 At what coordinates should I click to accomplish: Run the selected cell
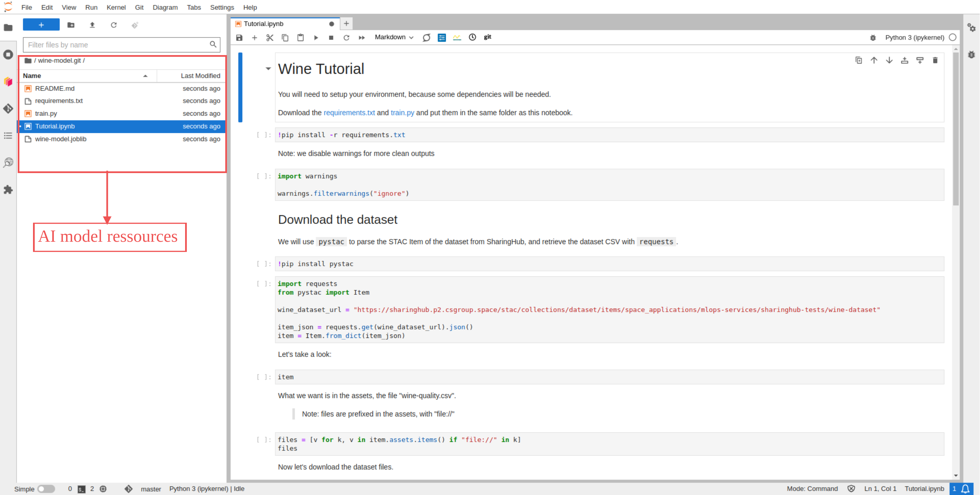click(x=316, y=37)
